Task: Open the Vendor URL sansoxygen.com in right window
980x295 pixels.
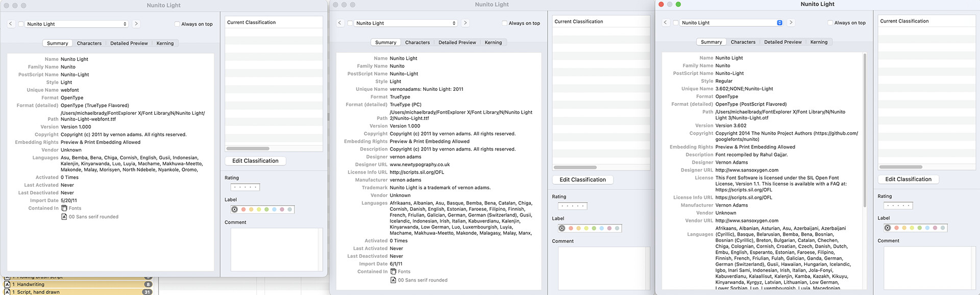Action: tap(747, 220)
